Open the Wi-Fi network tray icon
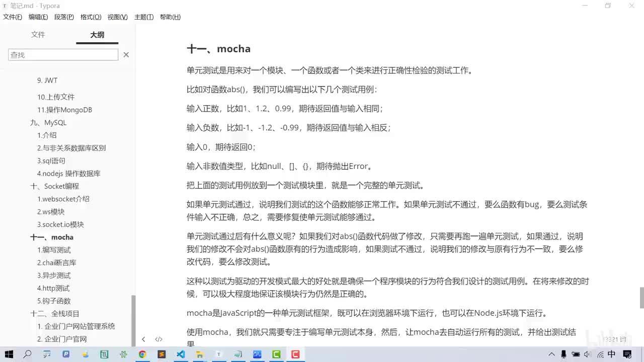This screenshot has height=362, width=644. coord(600,354)
